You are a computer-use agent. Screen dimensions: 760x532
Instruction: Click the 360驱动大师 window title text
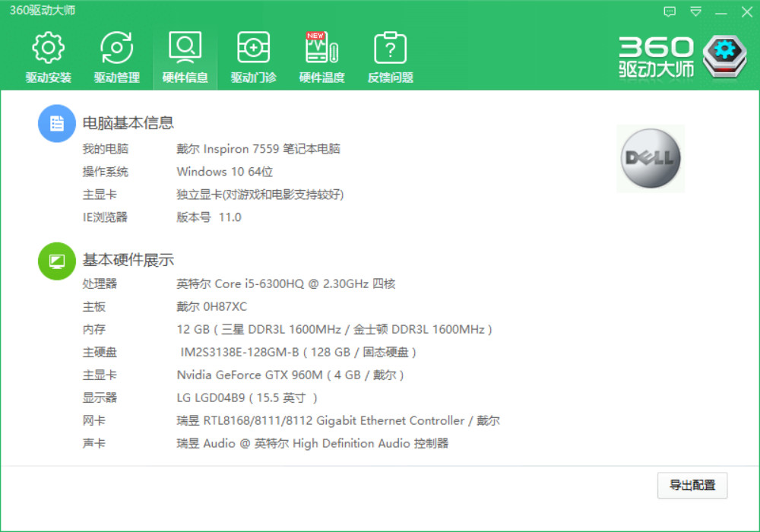[x=42, y=10]
